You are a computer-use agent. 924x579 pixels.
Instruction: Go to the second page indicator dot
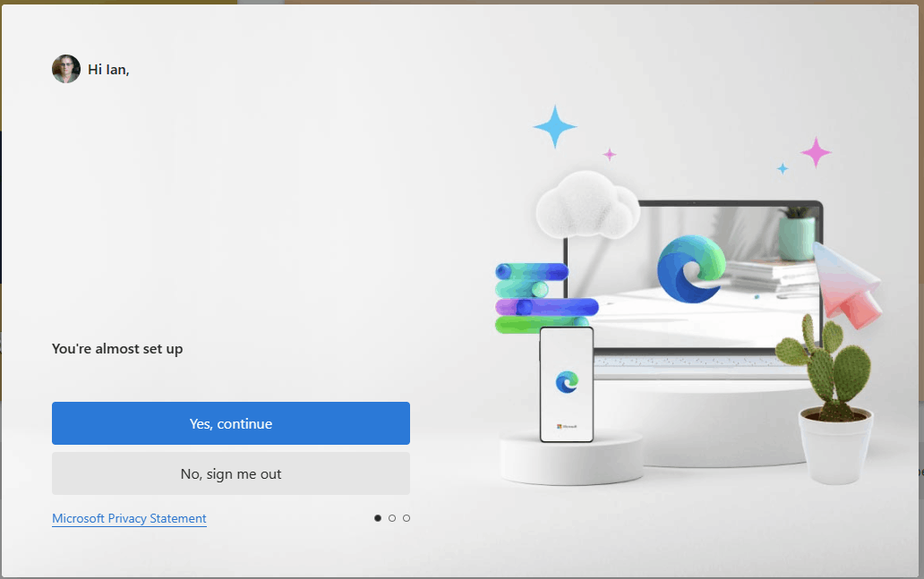pyautogui.click(x=392, y=518)
